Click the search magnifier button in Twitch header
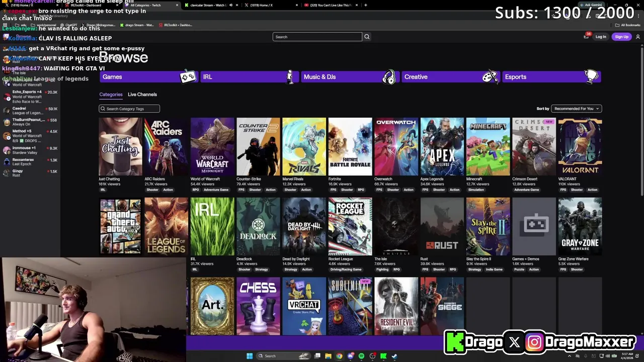This screenshot has height=362, width=644. 367,37
